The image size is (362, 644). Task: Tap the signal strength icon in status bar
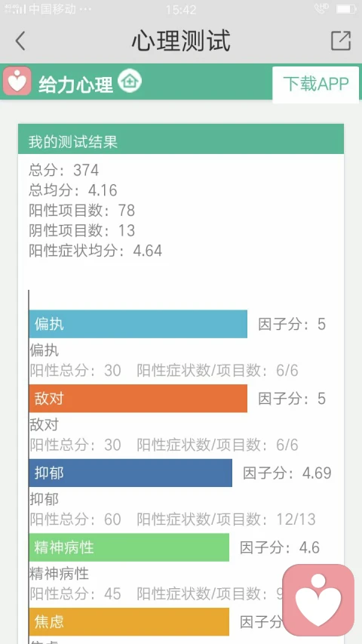point(15,8)
